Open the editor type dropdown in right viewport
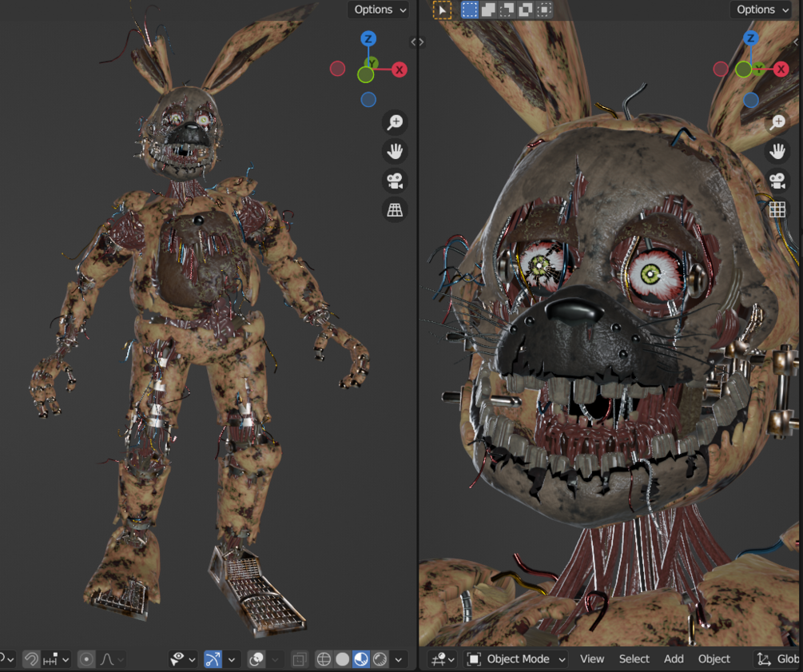803x672 pixels. [x=442, y=659]
